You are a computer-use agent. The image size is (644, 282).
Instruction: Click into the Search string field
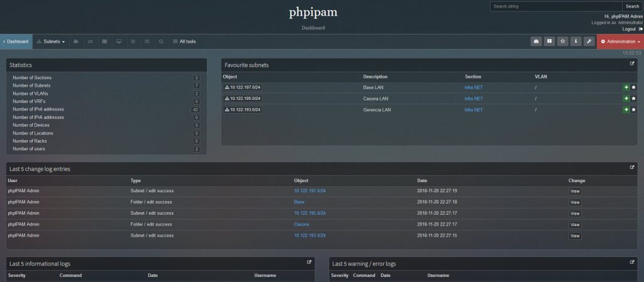click(x=556, y=6)
